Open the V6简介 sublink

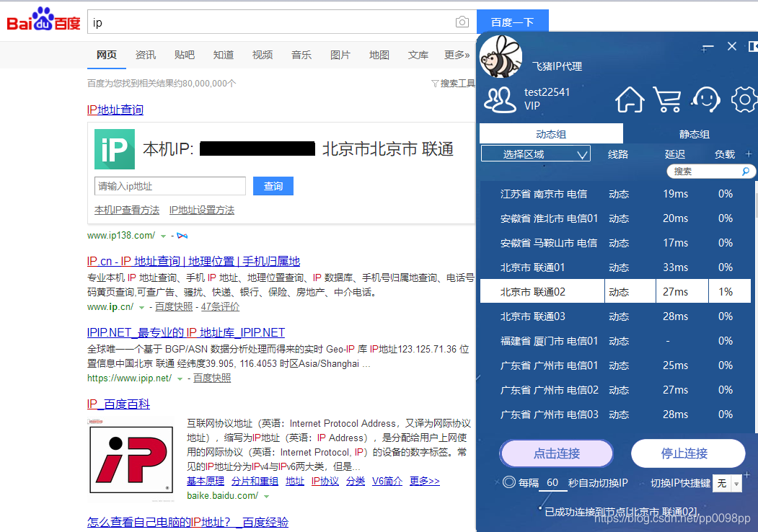point(387,482)
